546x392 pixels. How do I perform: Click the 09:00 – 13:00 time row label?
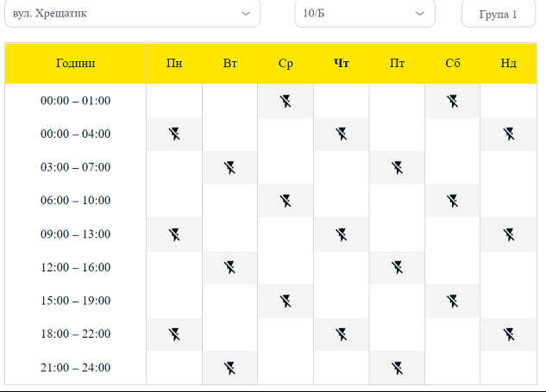tap(76, 233)
